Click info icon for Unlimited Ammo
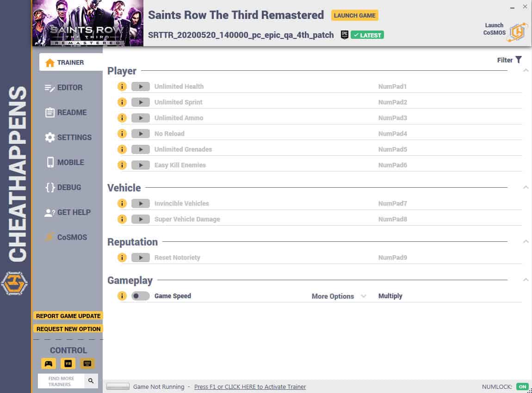Viewport: 532px width, 393px height. tap(122, 118)
